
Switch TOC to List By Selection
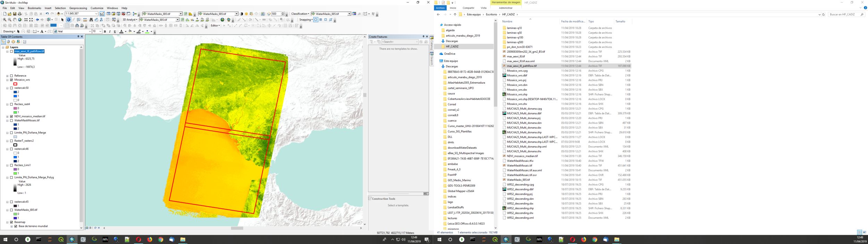pos(18,42)
